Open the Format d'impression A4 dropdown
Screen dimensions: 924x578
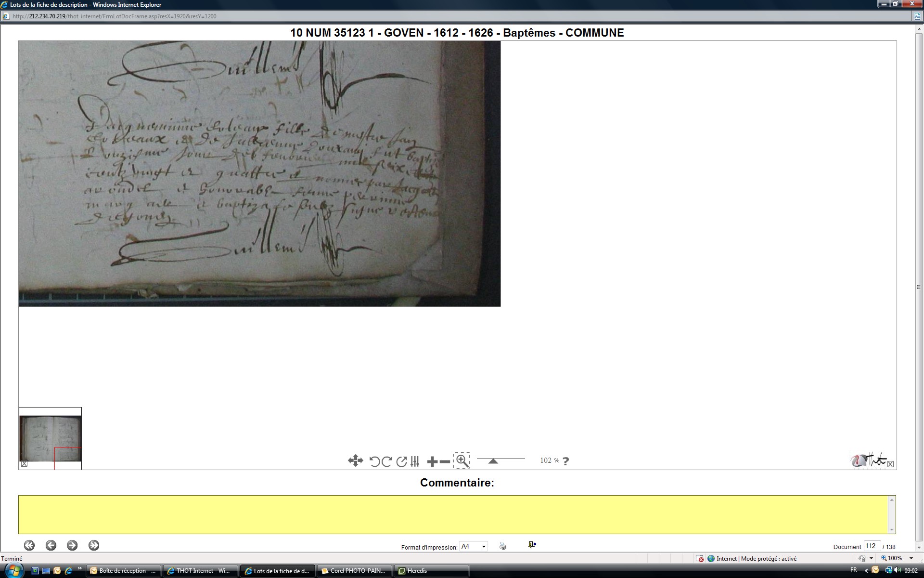484,547
